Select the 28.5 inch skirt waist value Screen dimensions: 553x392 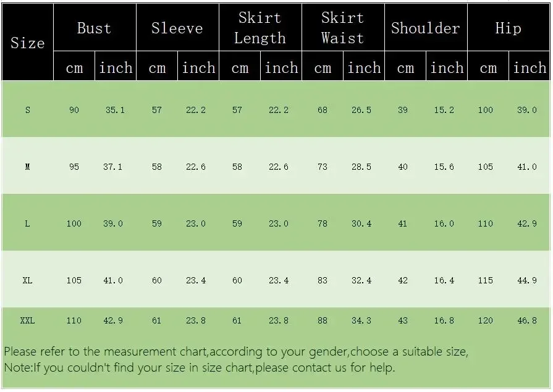point(361,167)
